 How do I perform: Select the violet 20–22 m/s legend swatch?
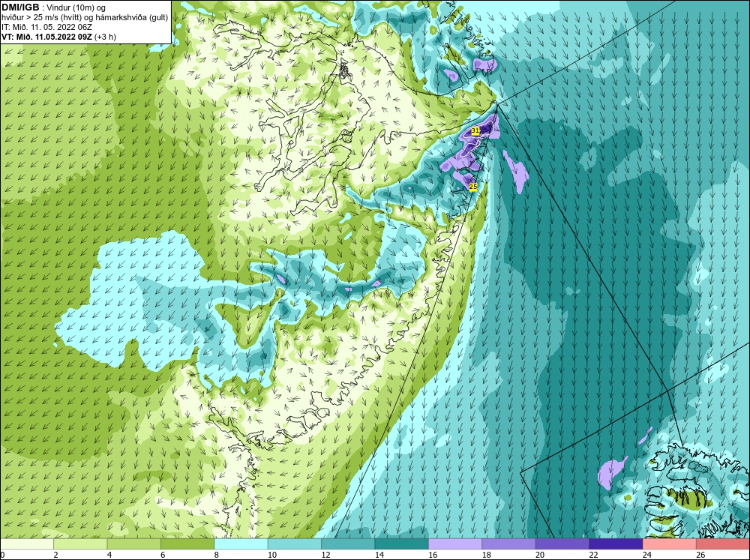(562, 544)
